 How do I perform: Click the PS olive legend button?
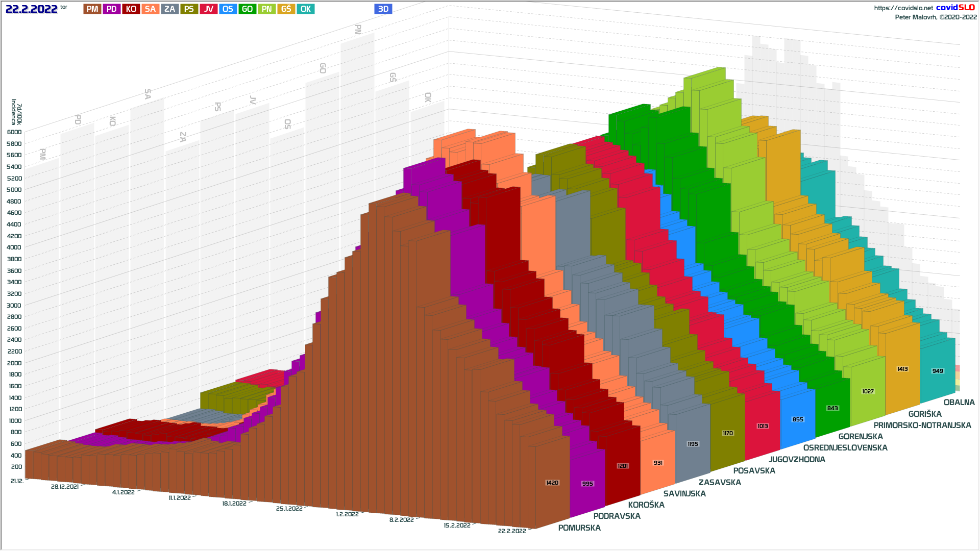pos(189,9)
